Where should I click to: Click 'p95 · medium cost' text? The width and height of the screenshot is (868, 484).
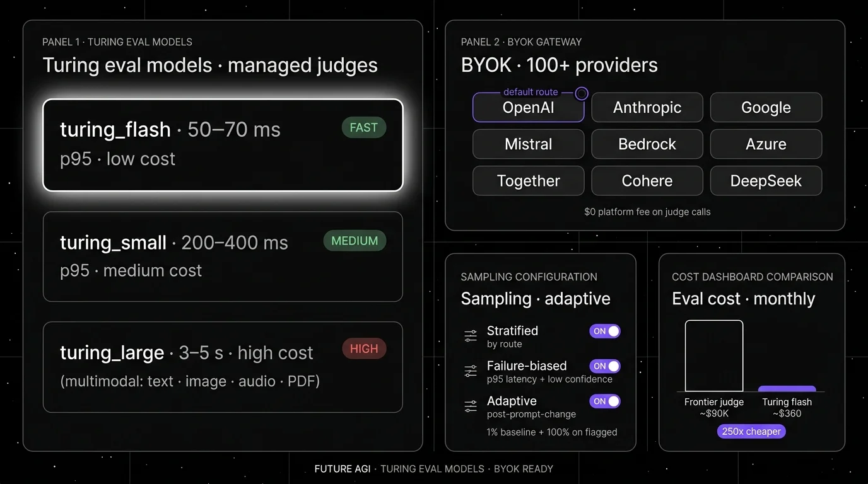131,270
